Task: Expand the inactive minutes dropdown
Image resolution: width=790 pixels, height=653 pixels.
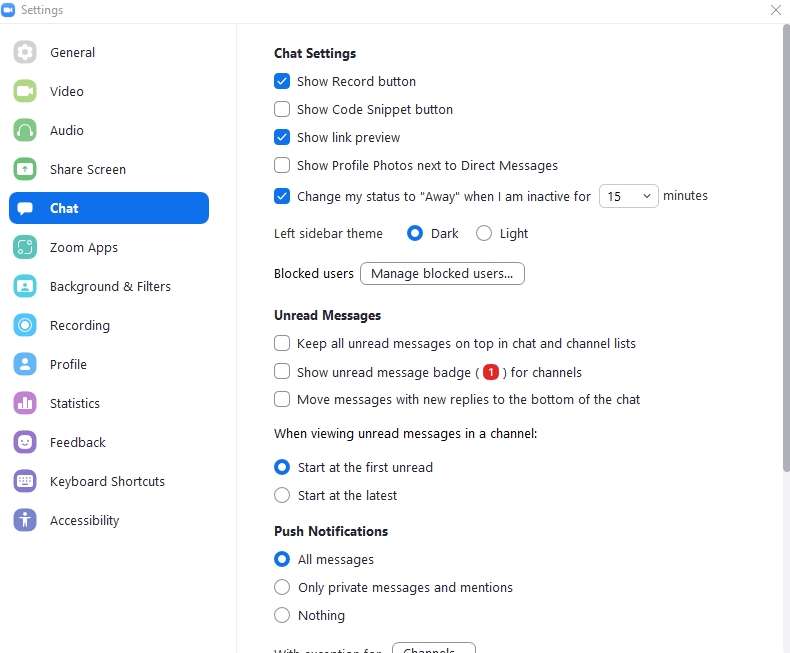Action: pos(628,196)
